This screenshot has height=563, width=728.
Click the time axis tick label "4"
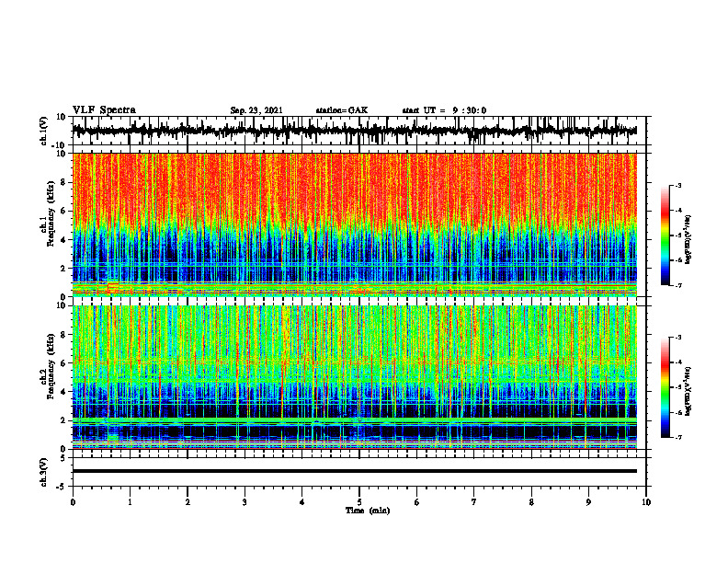click(x=302, y=502)
